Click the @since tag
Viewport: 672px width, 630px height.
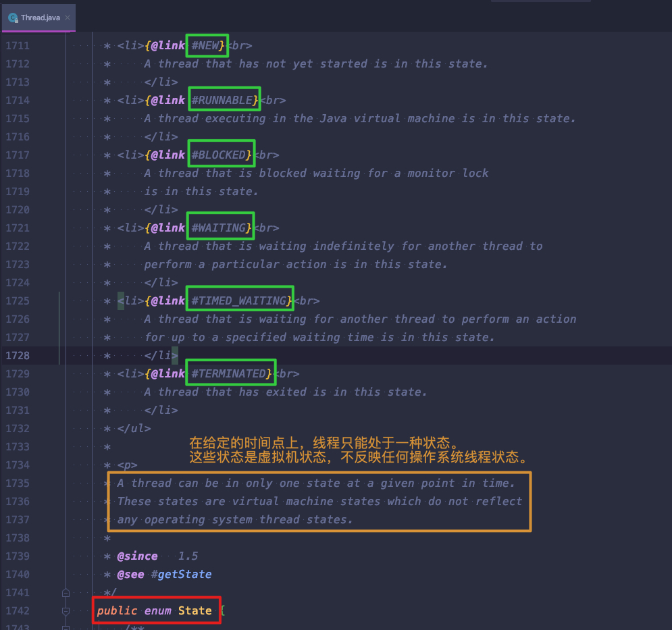138,556
